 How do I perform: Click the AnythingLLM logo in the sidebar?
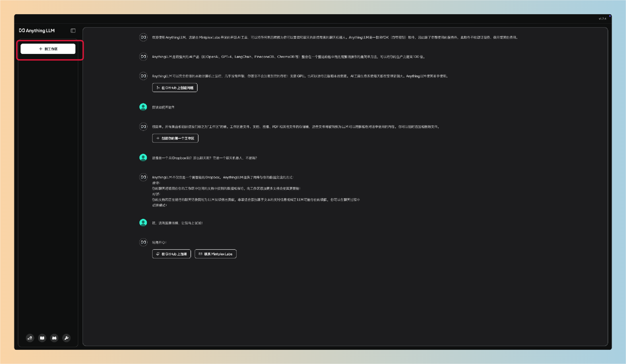pos(37,31)
